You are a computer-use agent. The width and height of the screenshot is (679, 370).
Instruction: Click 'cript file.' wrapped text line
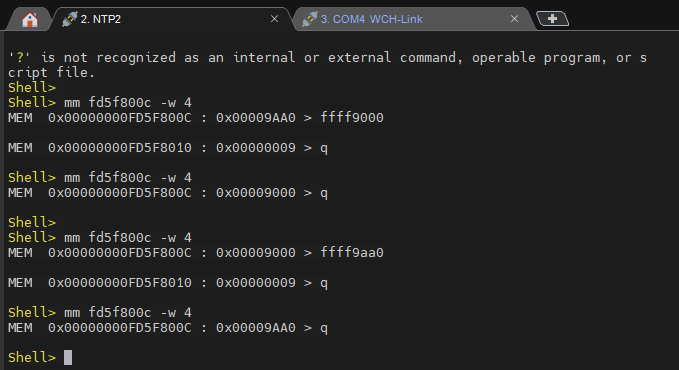(x=51, y=72)
